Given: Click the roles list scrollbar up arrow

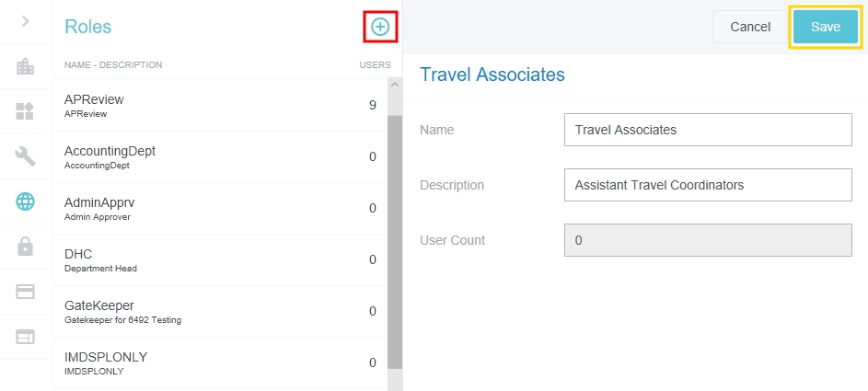Looking at the screenshot, I should pyautogui.click(x=395, y=85).
